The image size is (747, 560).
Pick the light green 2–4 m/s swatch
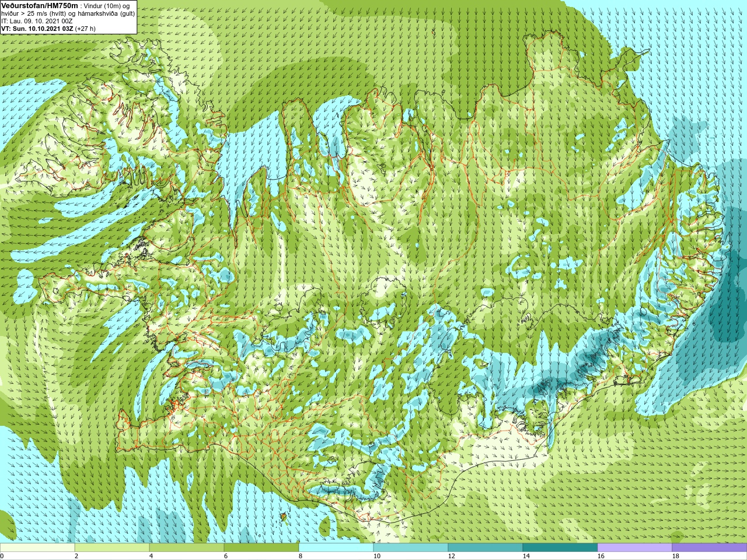(x=112, y=548)
